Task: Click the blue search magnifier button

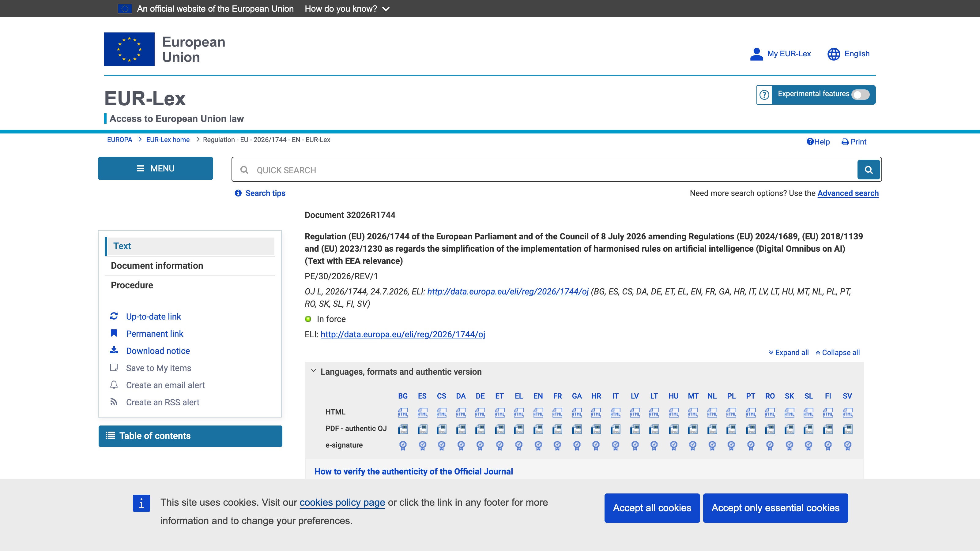Action: click(869, 170)
